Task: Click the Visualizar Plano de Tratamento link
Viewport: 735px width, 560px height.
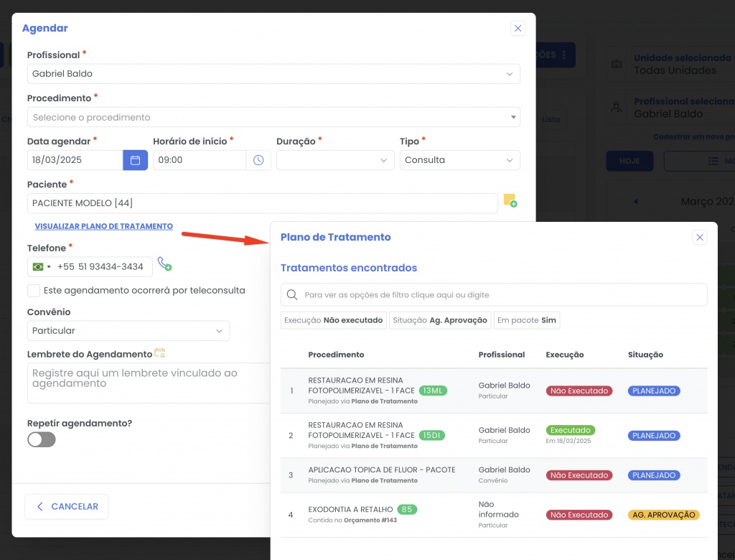Action: (x=103, y=226)
